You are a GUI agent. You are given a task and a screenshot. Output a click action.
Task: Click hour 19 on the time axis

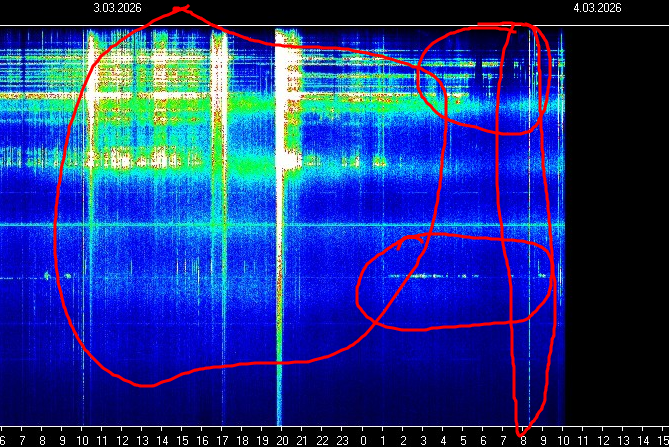pos(262,439)
